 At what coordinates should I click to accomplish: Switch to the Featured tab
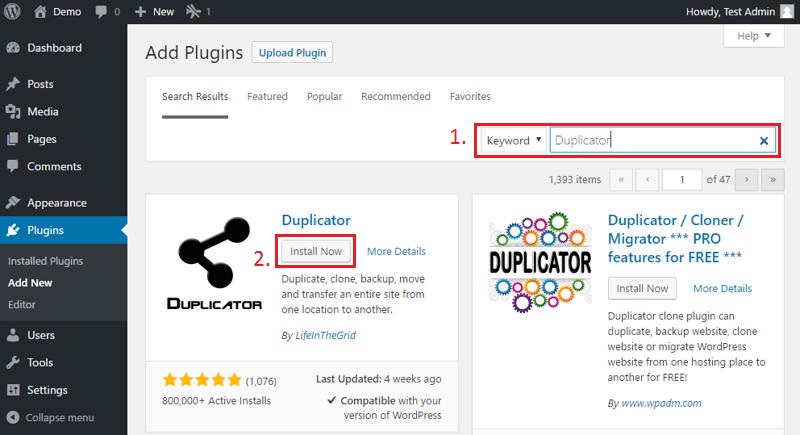267,96
